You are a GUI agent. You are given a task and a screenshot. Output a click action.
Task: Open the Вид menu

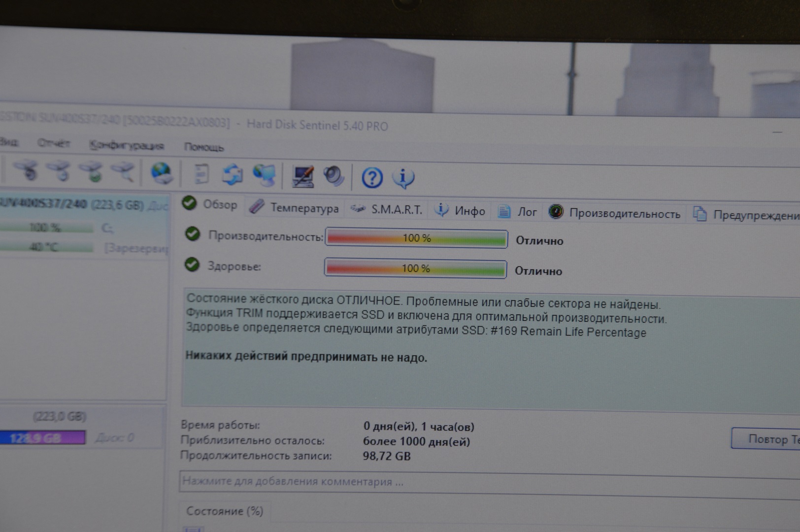click(x=9, y=142)
